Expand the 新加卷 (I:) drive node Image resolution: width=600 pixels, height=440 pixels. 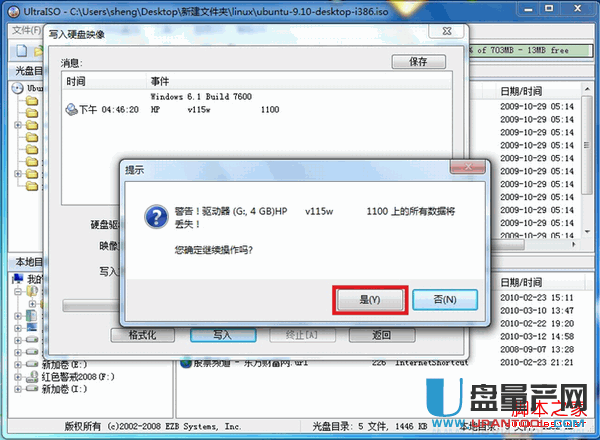pyautogui.click(x=18, y=389)
